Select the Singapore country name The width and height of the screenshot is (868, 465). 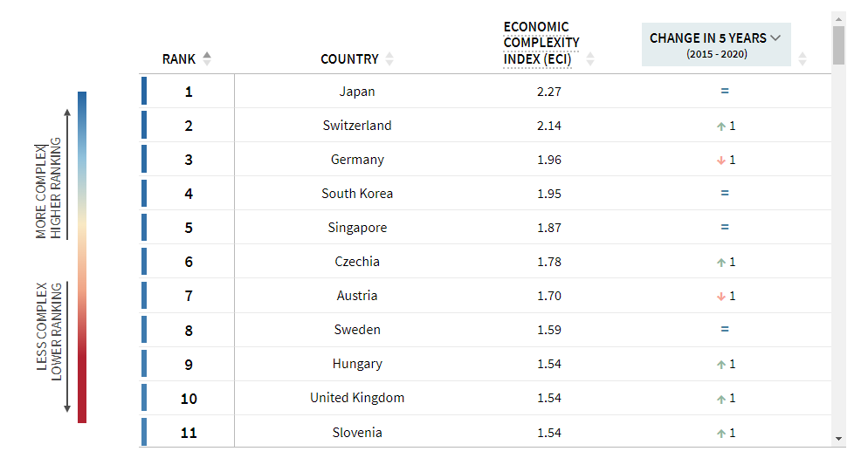(357, 228)
